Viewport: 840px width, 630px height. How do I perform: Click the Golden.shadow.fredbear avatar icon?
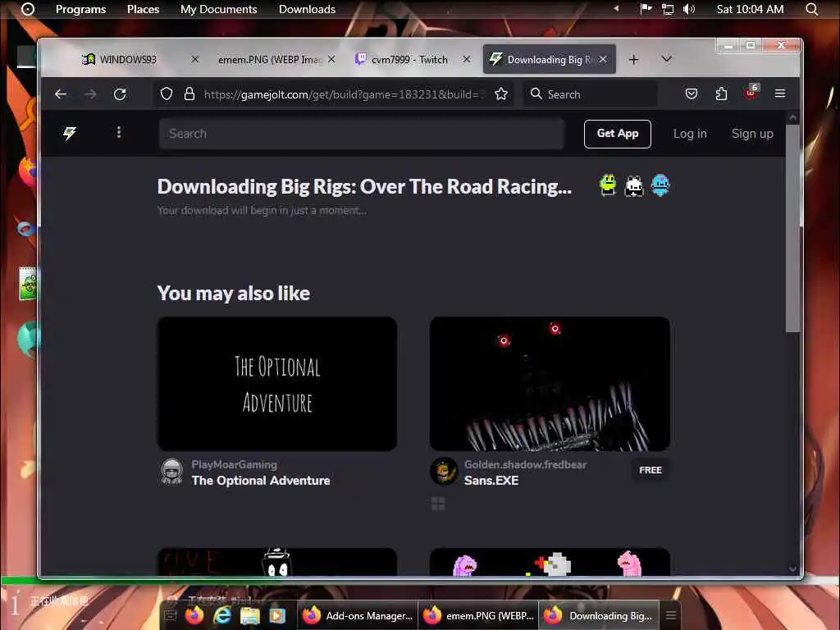pyautogui.click(x=444, y=472)
